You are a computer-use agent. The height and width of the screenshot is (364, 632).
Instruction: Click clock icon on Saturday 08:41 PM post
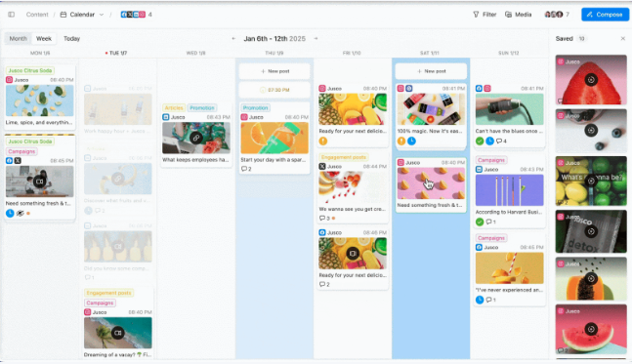point(411,141)
